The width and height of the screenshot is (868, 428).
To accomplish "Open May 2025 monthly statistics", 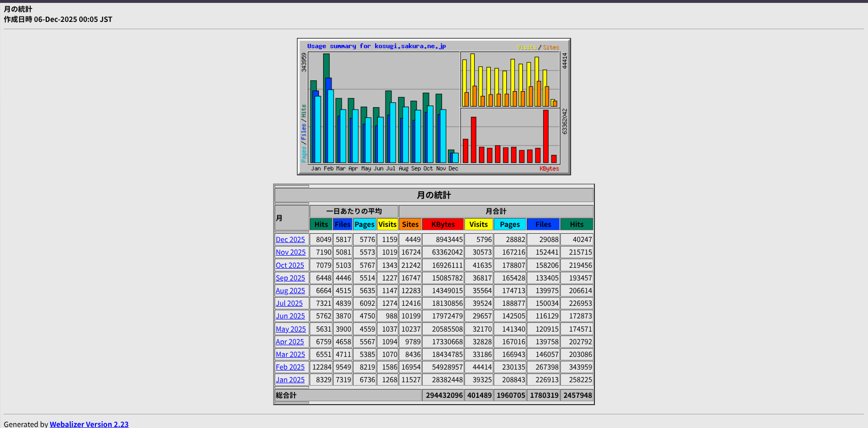I will pyautogui.click(x=291, y=329).
